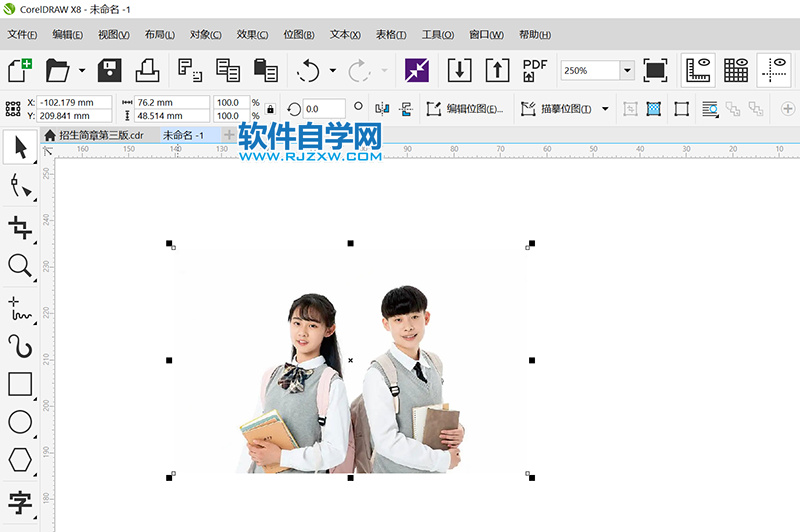Image resolution: width=800 pixels, height=532 pixels.
Task: Toggle the lock ratio padlock
Action: pos(271,108)
